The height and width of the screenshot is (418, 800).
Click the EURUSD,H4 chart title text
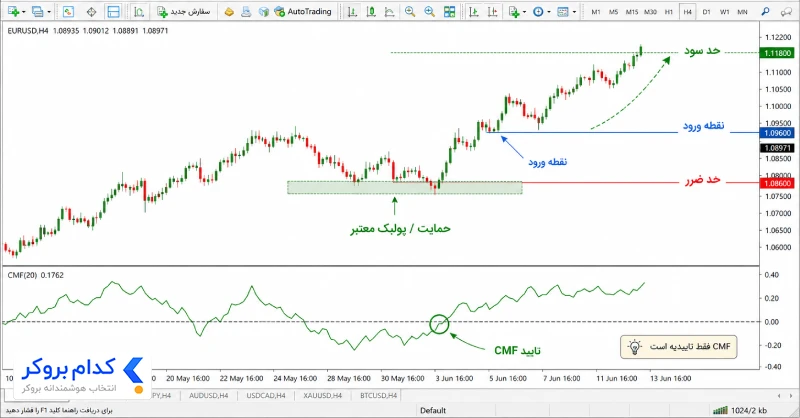click(x=28, y=31)
